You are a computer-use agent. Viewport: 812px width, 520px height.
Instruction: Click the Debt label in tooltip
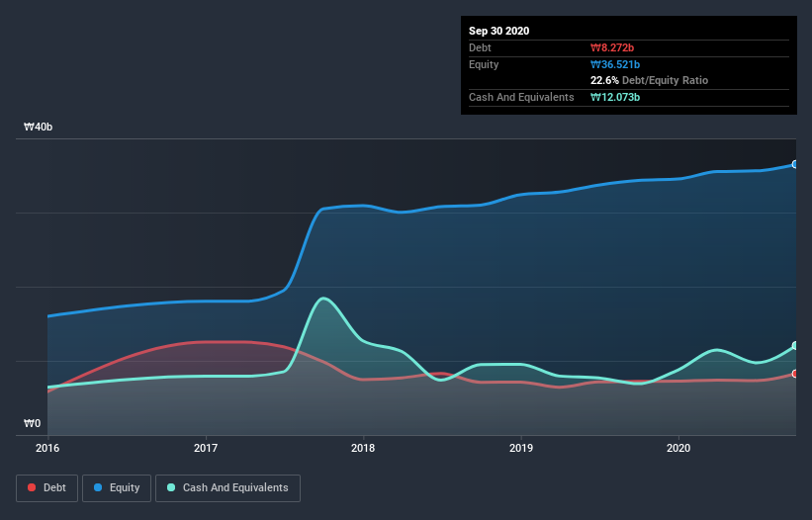[x=480, y=47]
